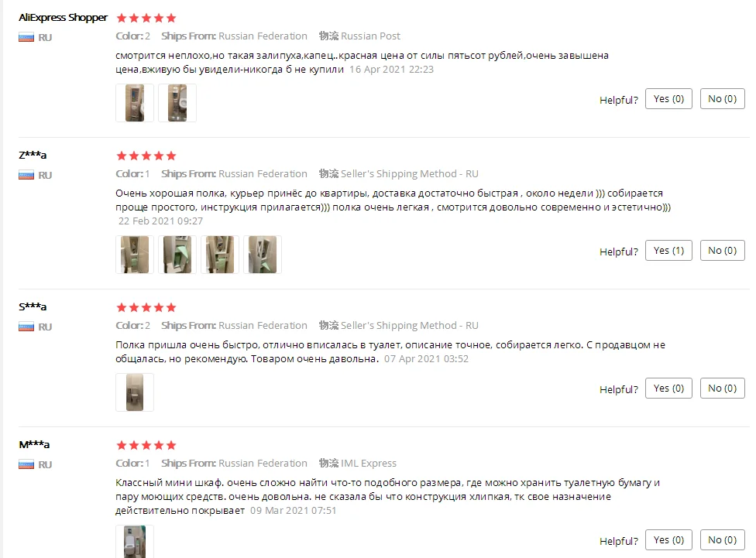Open the fourth photo in Z***a's review
The height and width of the screenshot is (558, 756).
tap(263, 255)
